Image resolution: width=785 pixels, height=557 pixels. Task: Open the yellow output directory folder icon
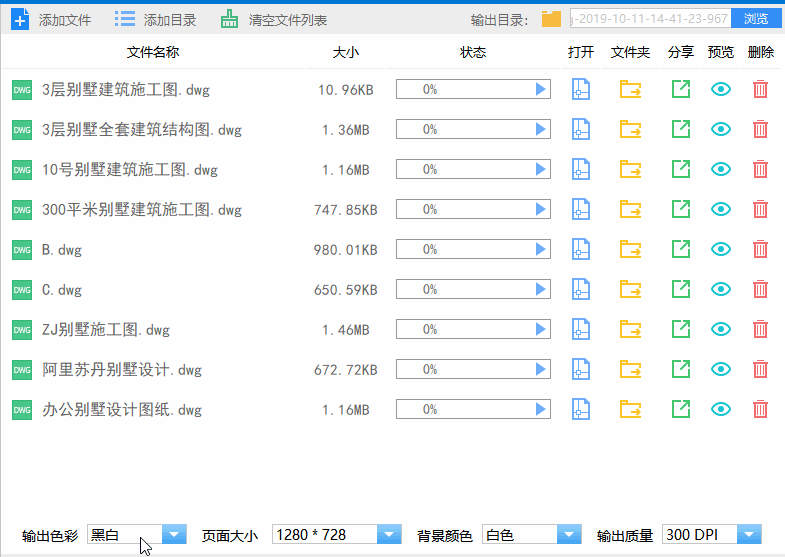(551, 19)
